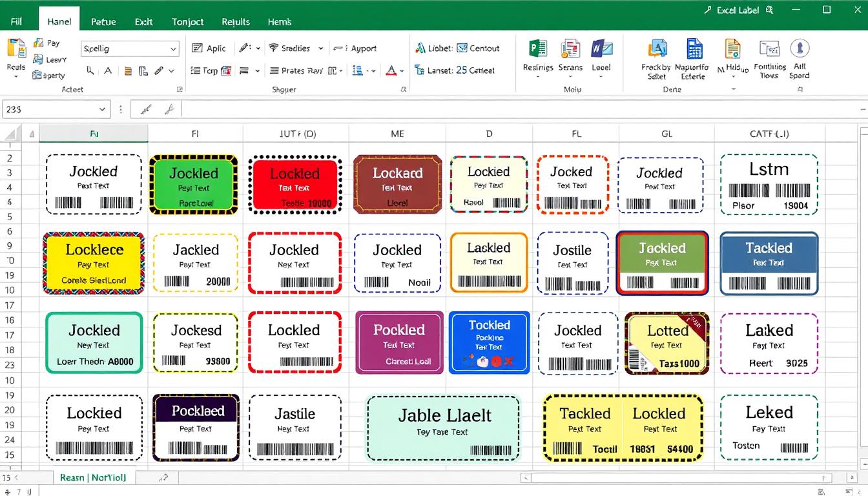Click the red font color A icon

pos(391,70)
